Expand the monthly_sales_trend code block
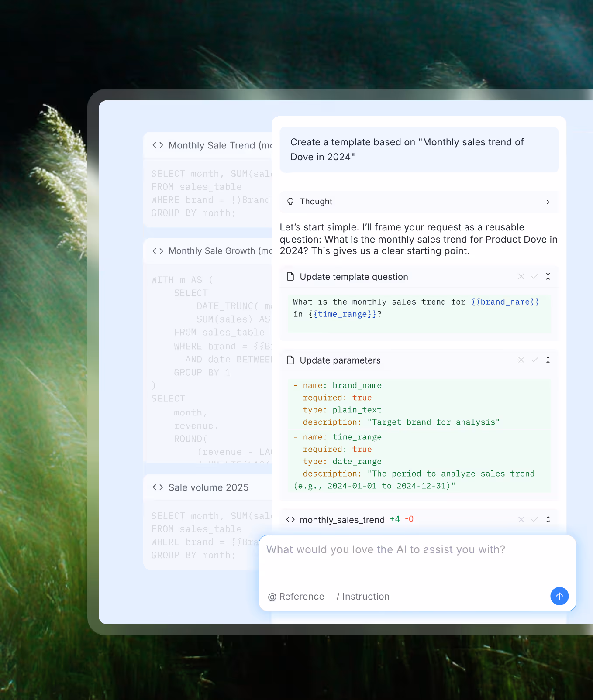The height and width of the screenshot is (700, 593). point(548,519)
